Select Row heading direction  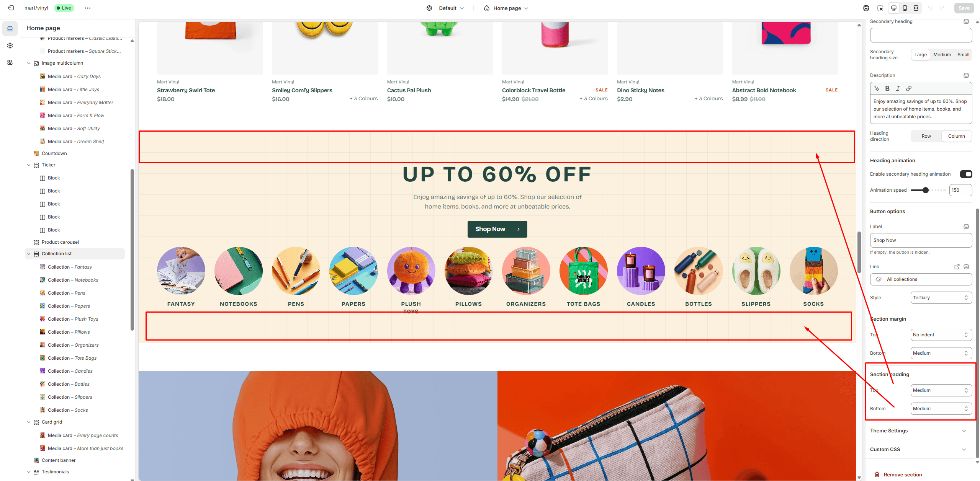point(926,136)
